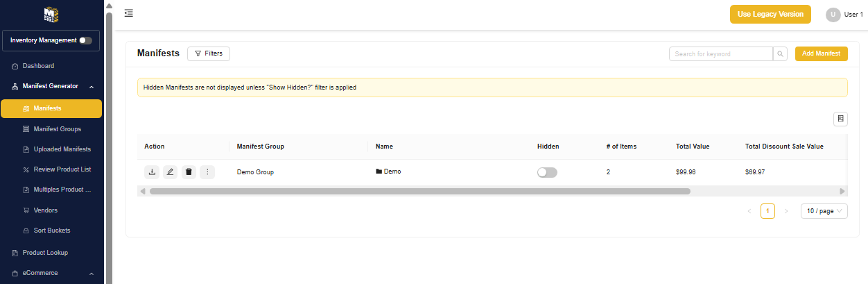Collapse the eCommerce menu section
This screenshot has height=284, width=868.
tap(92, 274)
